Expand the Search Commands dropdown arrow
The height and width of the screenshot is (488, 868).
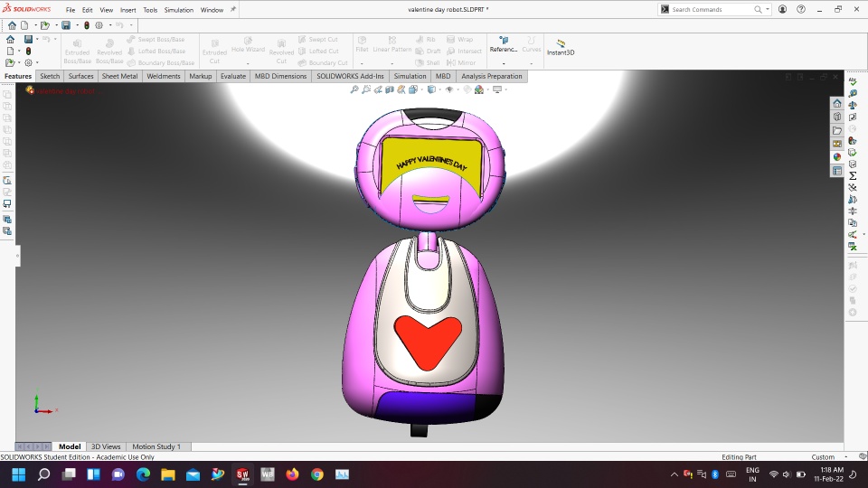[x=769, y=9]
